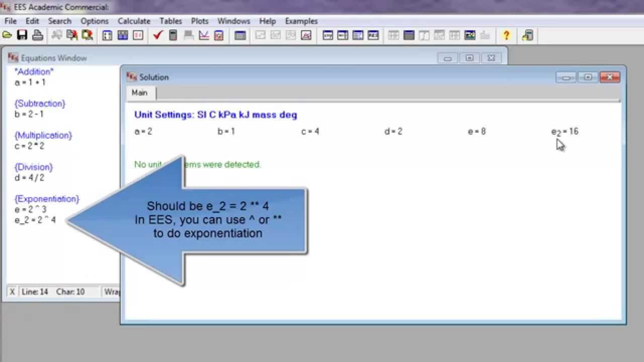The image size is (644, 362).
Task: Click the result b = 1 in Solution
Action: (x=226, y=132)
